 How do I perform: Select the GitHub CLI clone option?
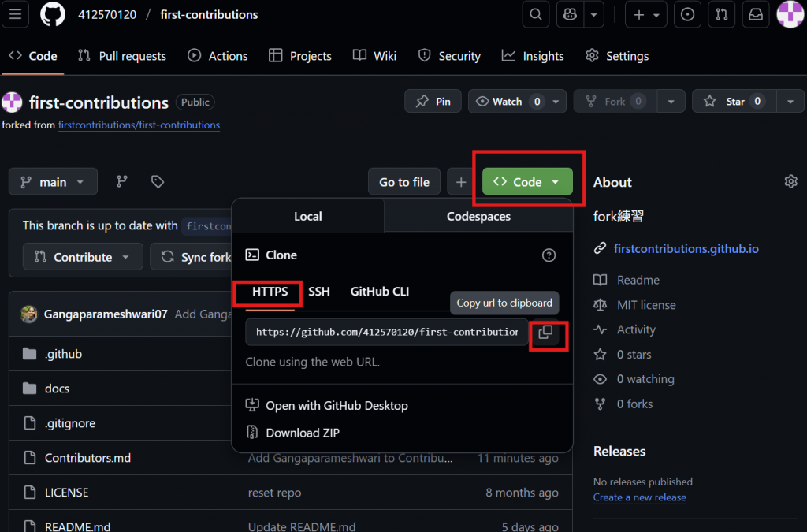click(x=380, y=292)
